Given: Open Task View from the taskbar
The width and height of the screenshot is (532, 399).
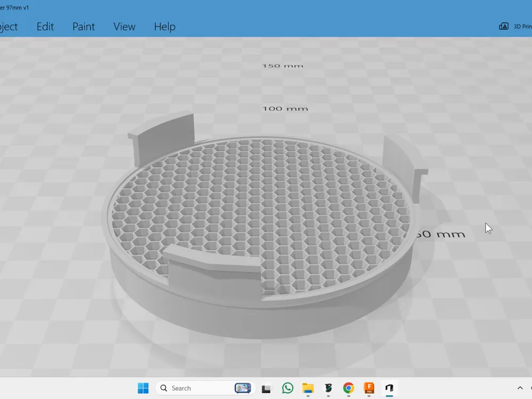Looking at the screenshot, I should (x=267, y=388).
